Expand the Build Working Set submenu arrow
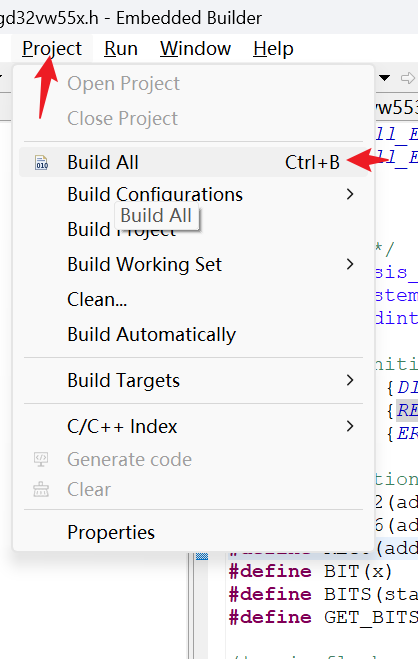 coord(350,264)
